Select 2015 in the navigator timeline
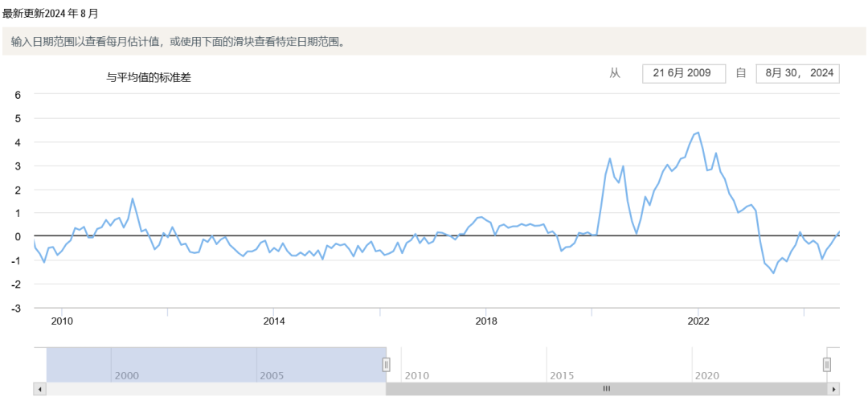The height and width of the screenshot is (405, 868). click(563, 375)
